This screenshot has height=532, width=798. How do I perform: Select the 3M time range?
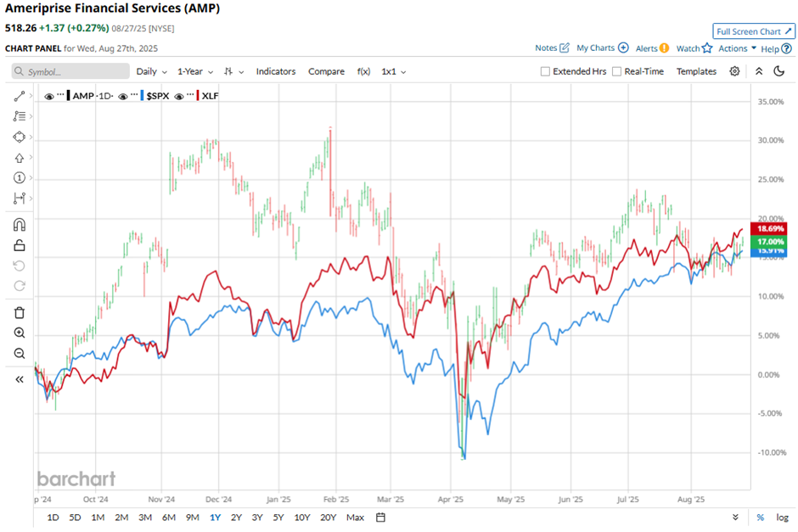(x=145, y=518)
